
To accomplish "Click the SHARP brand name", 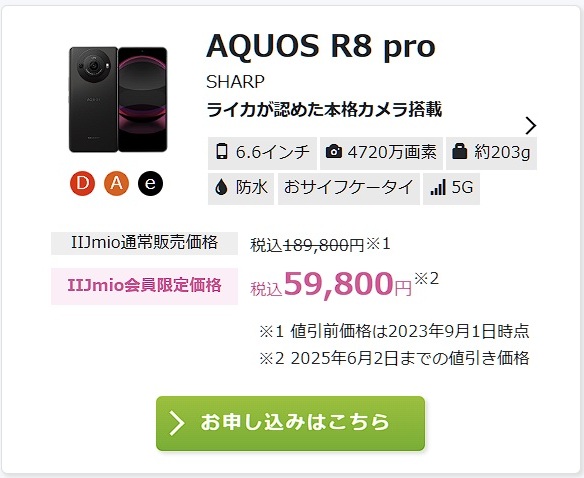I will (x=235, y=82).
